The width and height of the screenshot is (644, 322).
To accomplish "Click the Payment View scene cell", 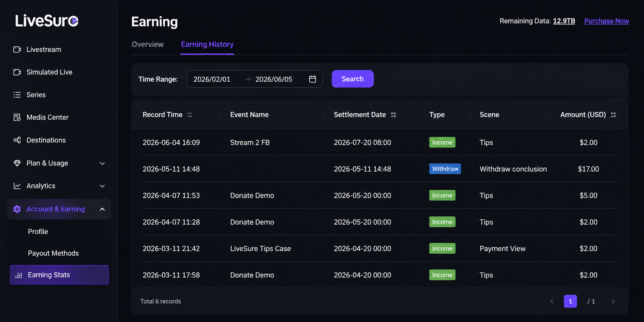I will click(x=502, y=249).
